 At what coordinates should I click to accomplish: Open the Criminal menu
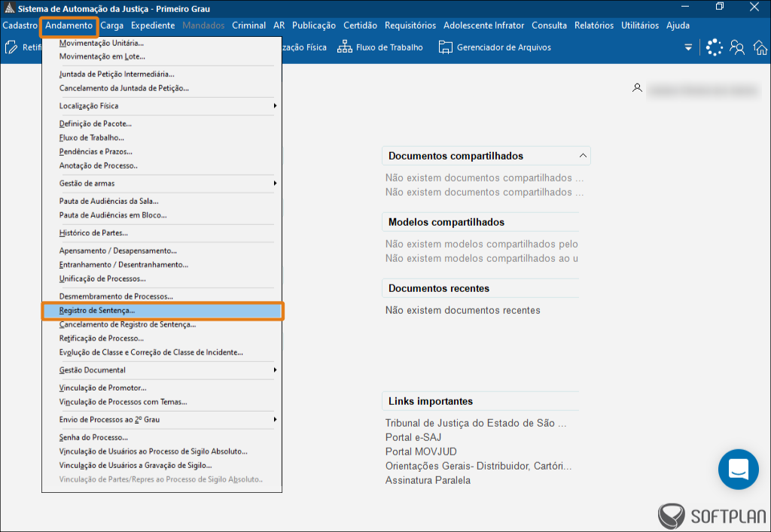pyautogui.click(x=248, y=26)
